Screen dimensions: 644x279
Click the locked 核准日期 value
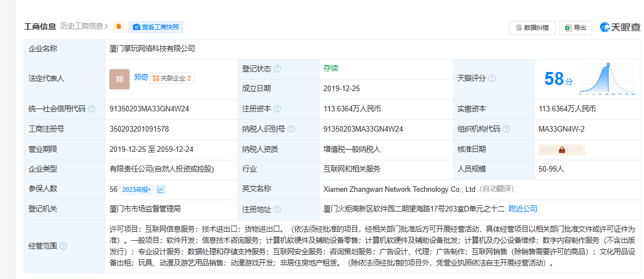pos(562,150)
